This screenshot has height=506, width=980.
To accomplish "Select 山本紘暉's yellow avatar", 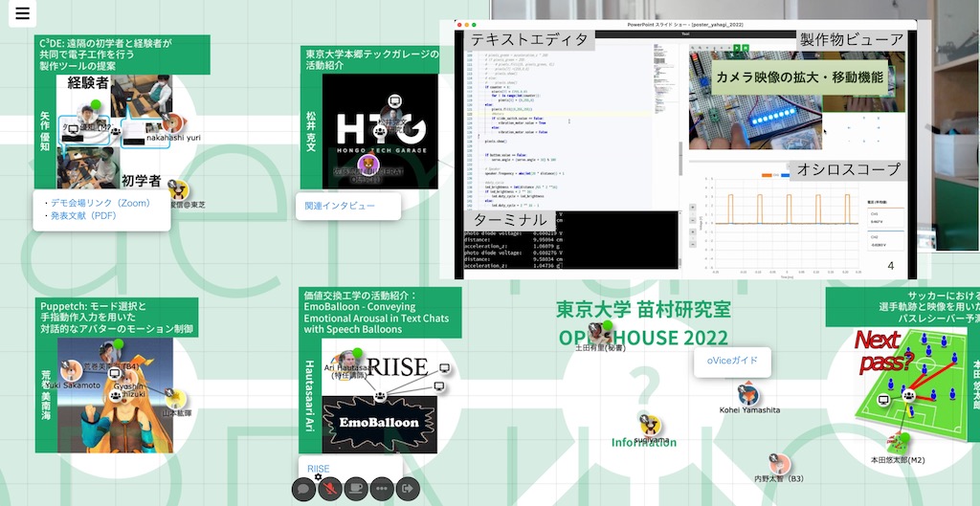I will point(177,399).
